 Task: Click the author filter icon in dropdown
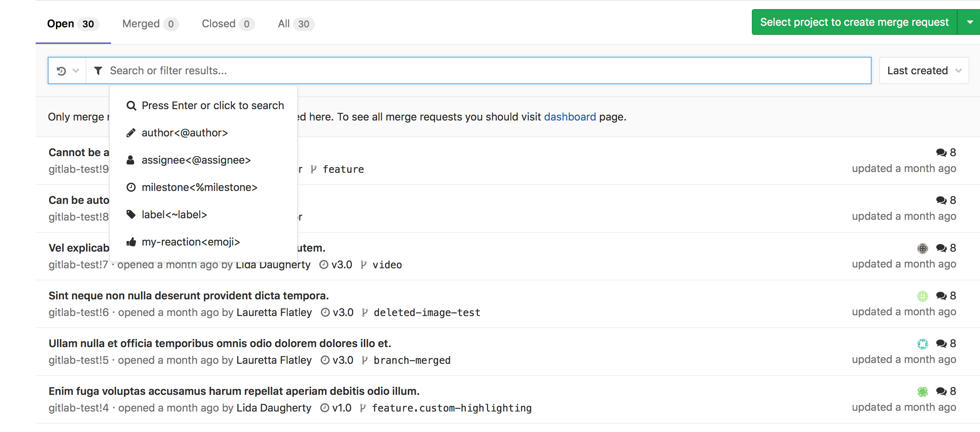pyautogui.click(x=131, y=132)
